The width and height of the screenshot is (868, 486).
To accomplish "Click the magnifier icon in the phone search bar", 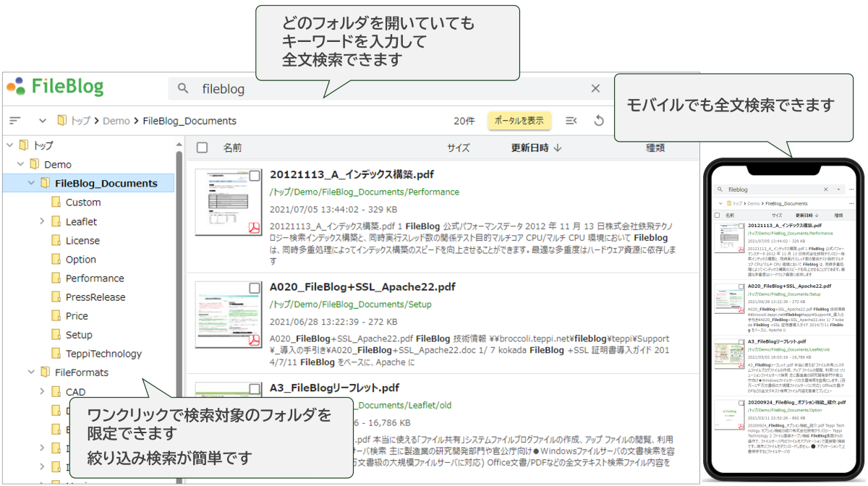I will [721, 189].
